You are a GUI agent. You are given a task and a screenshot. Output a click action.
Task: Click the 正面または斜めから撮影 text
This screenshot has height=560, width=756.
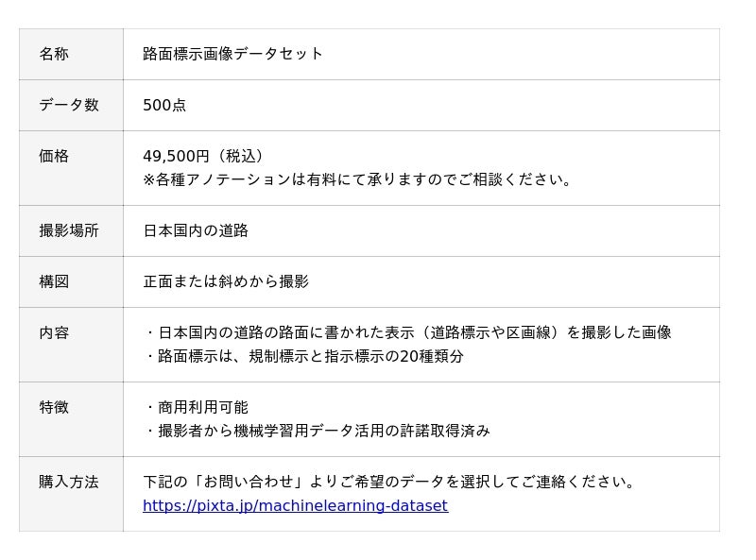pyautogui.click(x=226, y=282)
